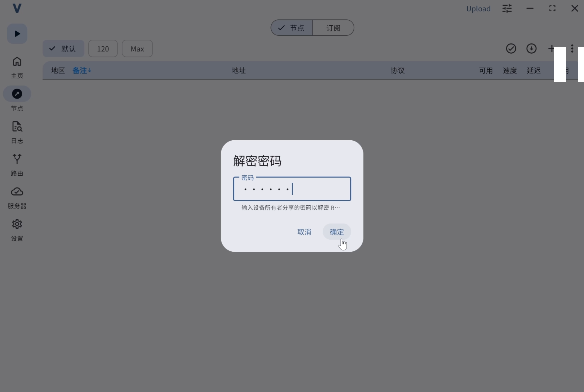
Task: Click the Upload link in title bar
Action: point(478,9)
